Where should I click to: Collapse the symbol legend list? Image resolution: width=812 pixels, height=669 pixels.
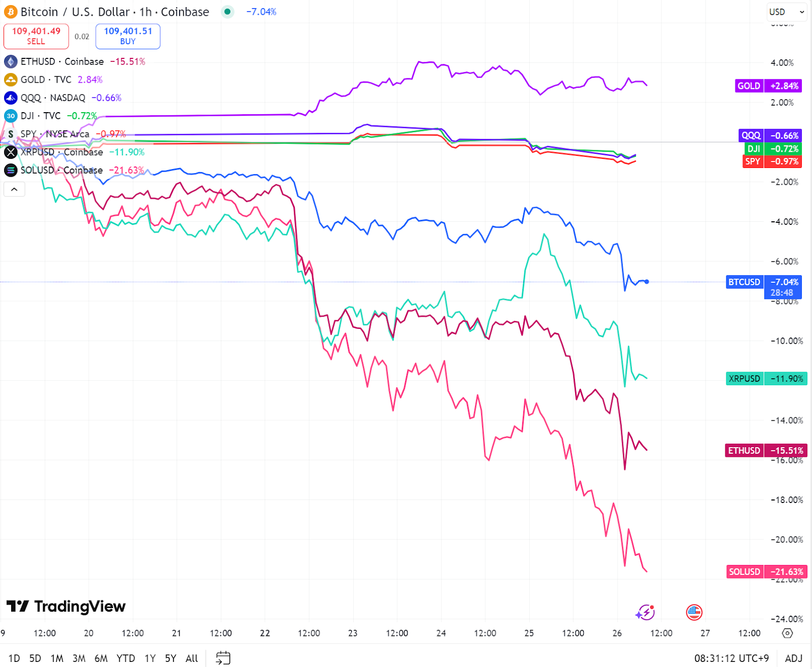(x=14, y=189)
